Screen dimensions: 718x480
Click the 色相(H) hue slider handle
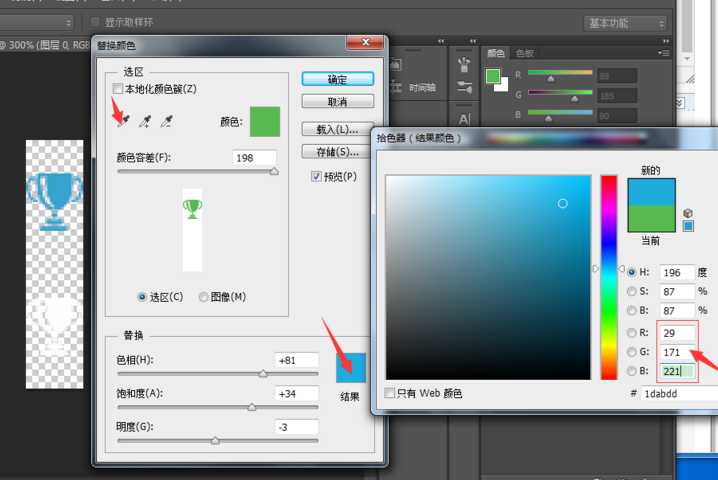pos(263,373)
